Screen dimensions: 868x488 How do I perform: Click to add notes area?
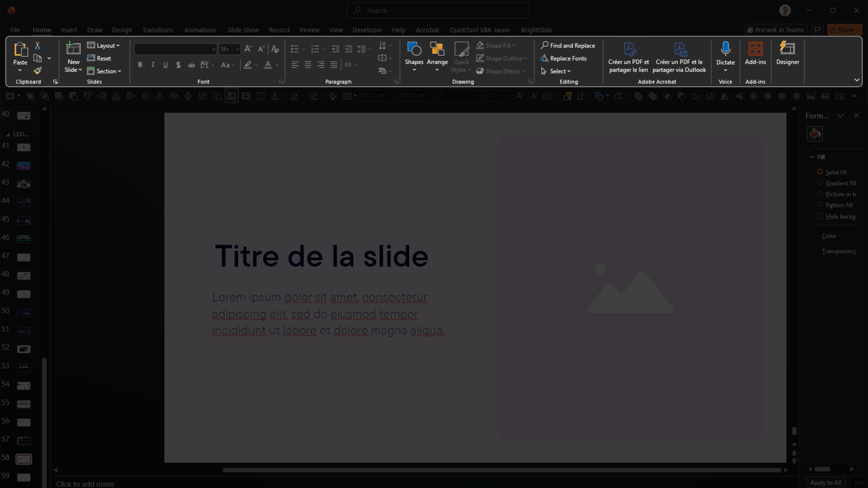pos(85,484)
